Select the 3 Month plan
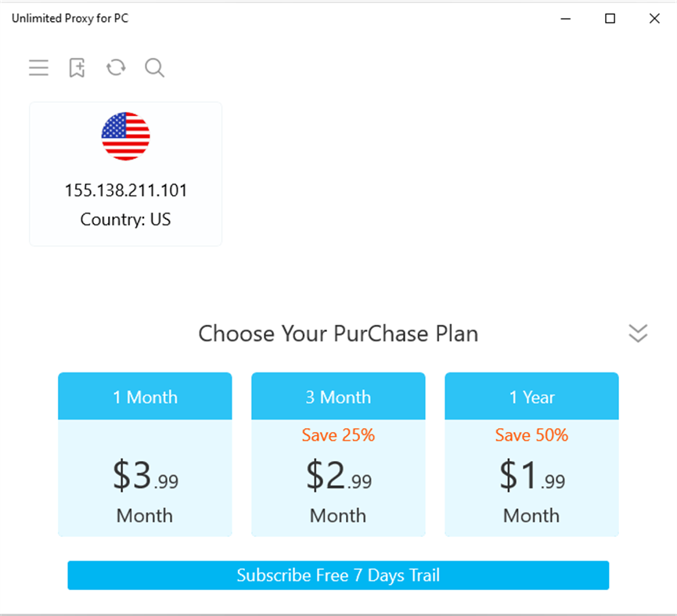 coord(338,397)
